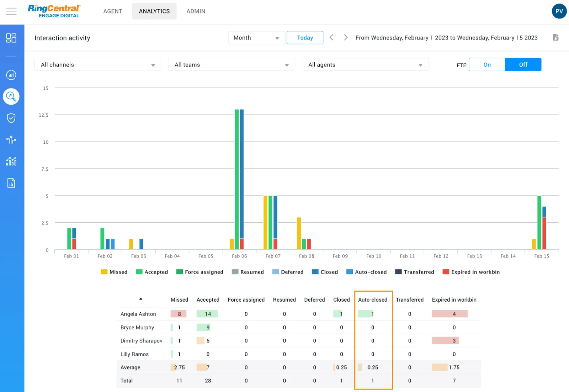569x392 pixels.
Task: Click the export file icon
Action: [x=555, y=38]
